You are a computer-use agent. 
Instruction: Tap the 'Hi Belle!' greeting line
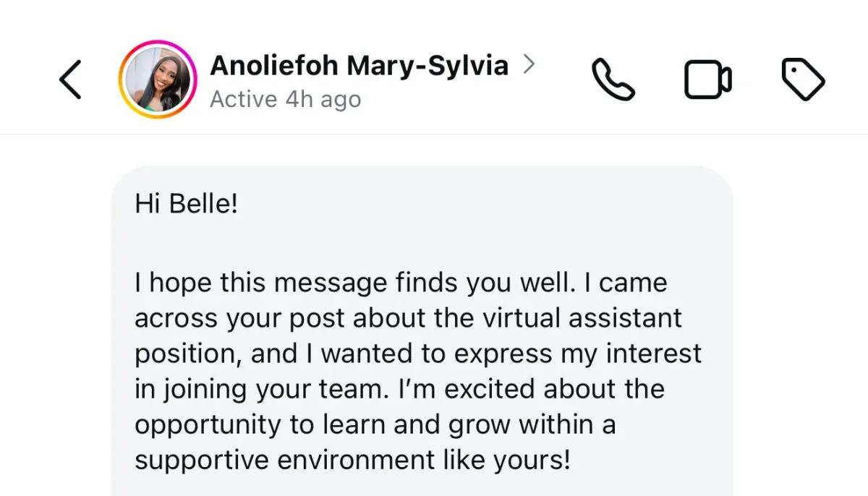pyautogui.click(x=186, y=205)
